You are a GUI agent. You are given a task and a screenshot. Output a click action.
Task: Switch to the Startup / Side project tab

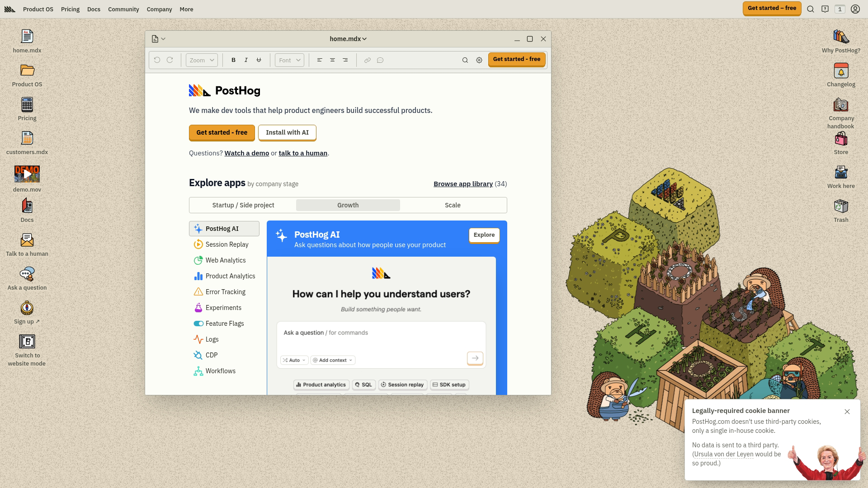[x=243, y=205]
